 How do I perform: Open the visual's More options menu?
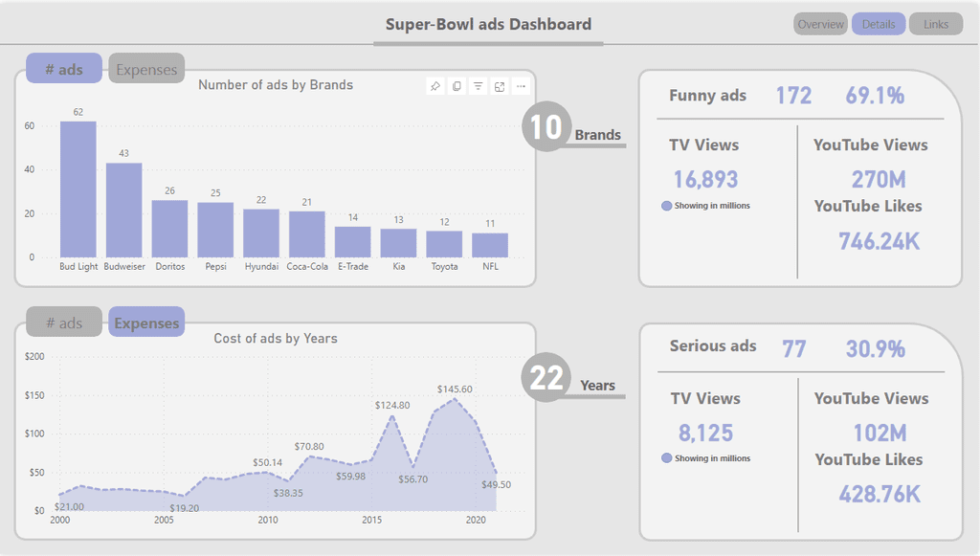click(521, 86)
